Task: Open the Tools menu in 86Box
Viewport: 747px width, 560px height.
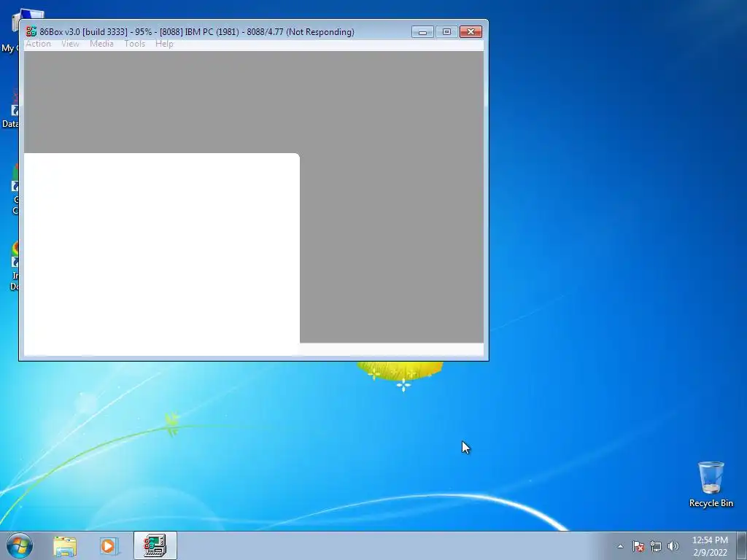Action: (134, 44)
